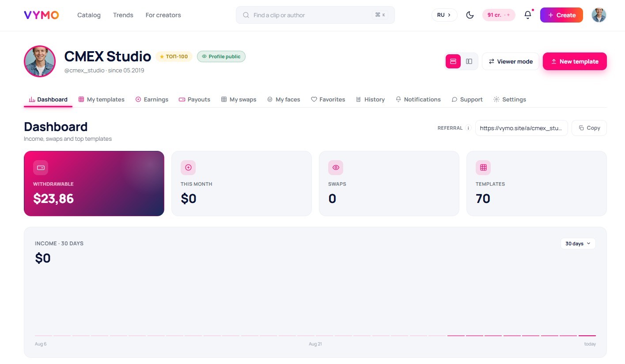
Task: Focus the Find a clip or author field
Action: click(315, 15)
